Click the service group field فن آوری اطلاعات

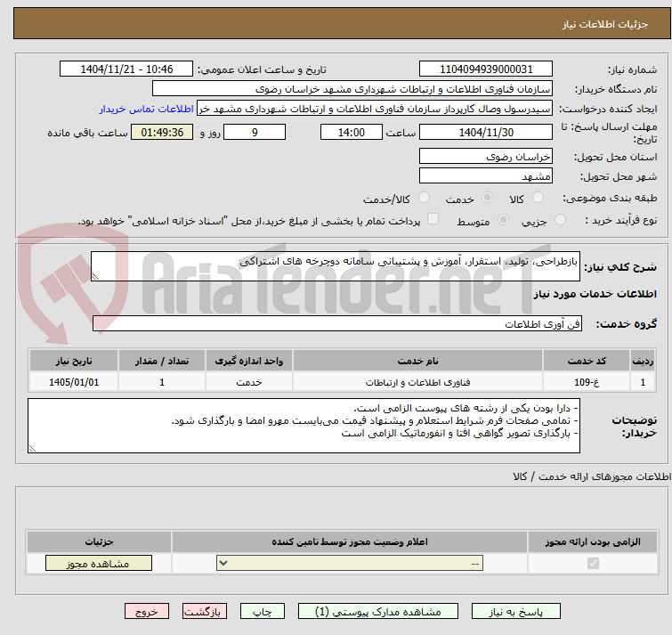[337, 323]
